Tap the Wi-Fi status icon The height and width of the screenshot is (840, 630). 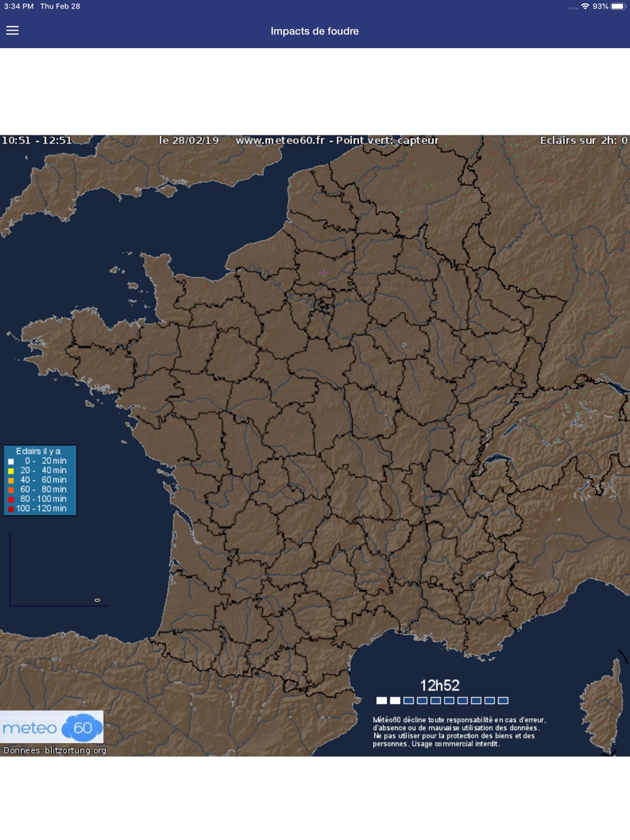585,6
